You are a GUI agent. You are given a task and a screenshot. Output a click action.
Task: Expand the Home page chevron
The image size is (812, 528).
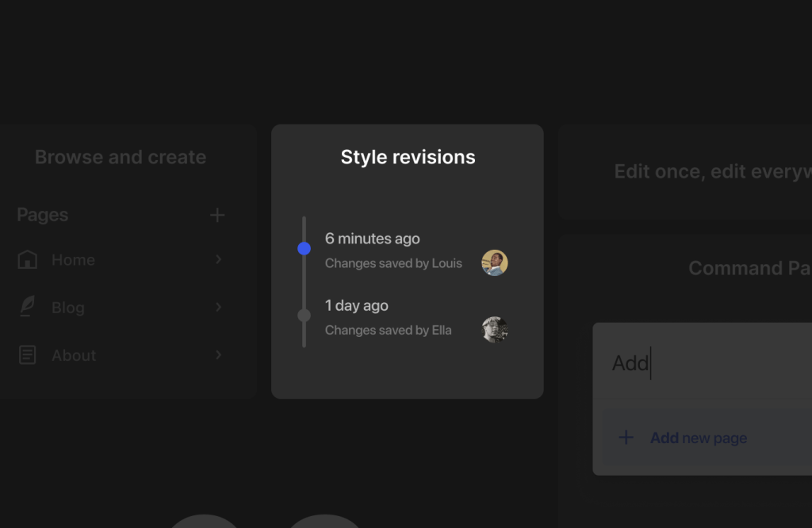[x=219, y=259]
